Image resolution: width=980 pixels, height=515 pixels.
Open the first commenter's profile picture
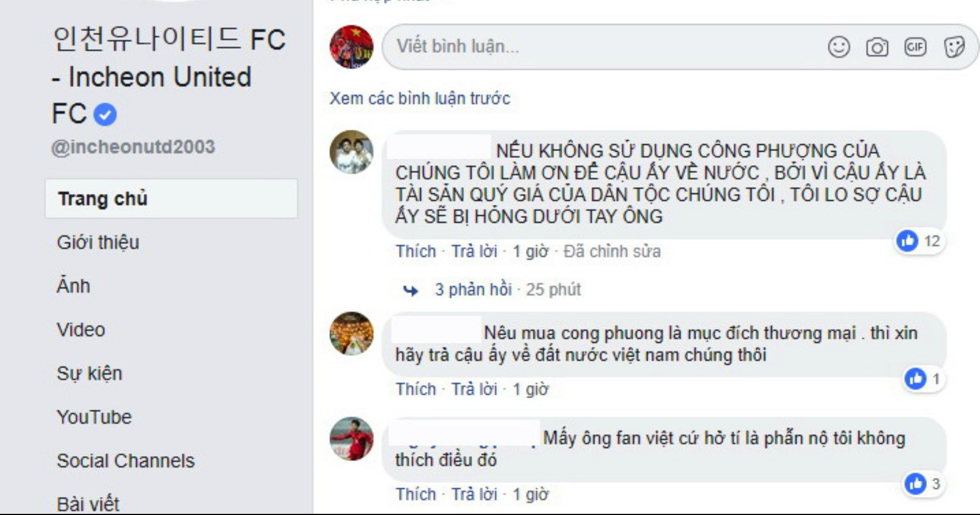pyautogui.click(x=351, y=152)
